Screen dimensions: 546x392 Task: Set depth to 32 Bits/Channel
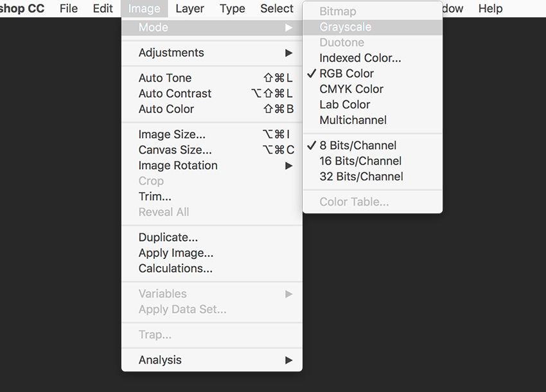[x=361, y=176]
